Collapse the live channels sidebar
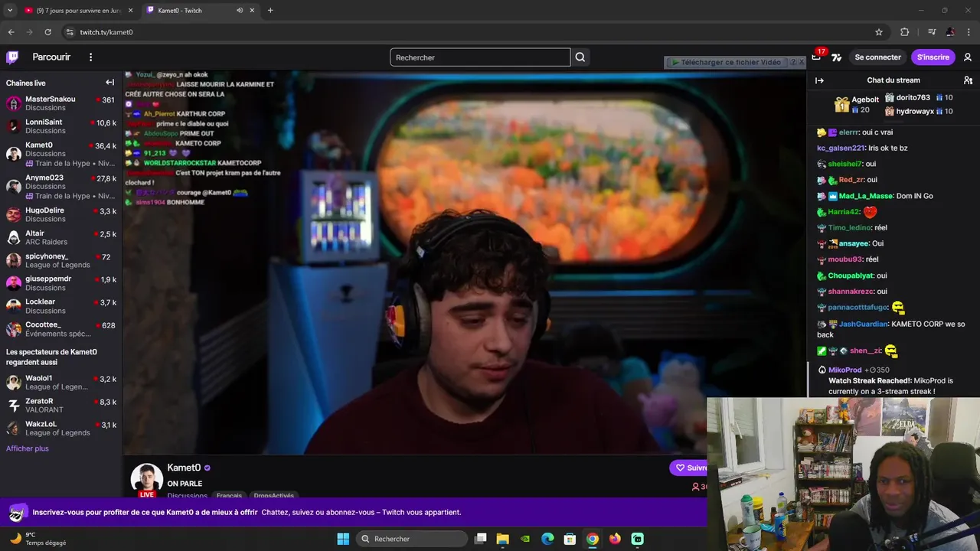Screen dimensions: 980x551 click(109, 83)
